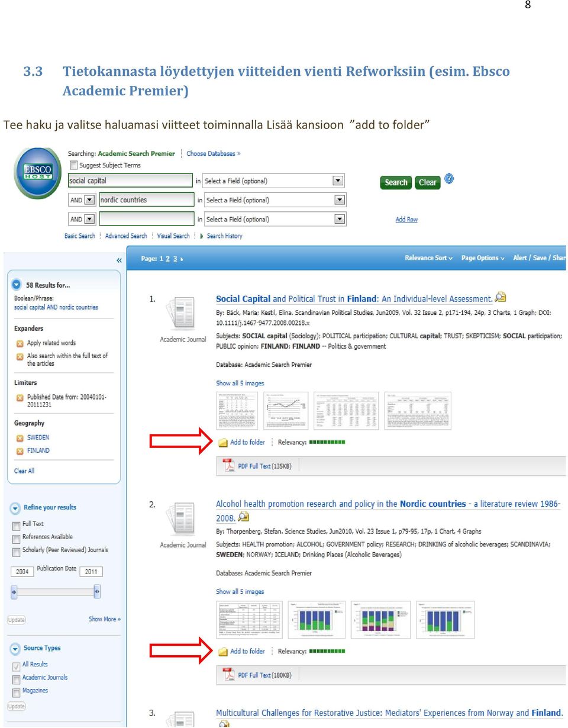Image resolution: width=568 pixels, height=728 pixels.
Task: Click Show all 5 images under result 2
Action: click(240, 592)
